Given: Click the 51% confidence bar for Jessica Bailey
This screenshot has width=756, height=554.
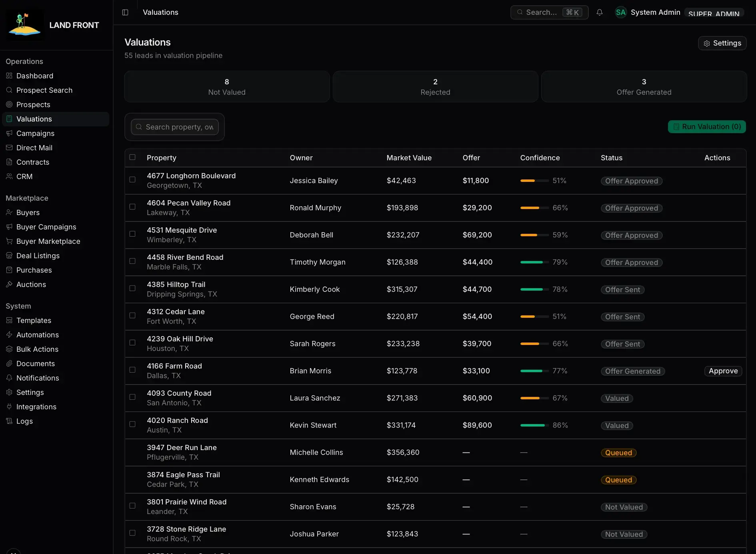Looking at the screenshot, I should [x=534, y=181].
